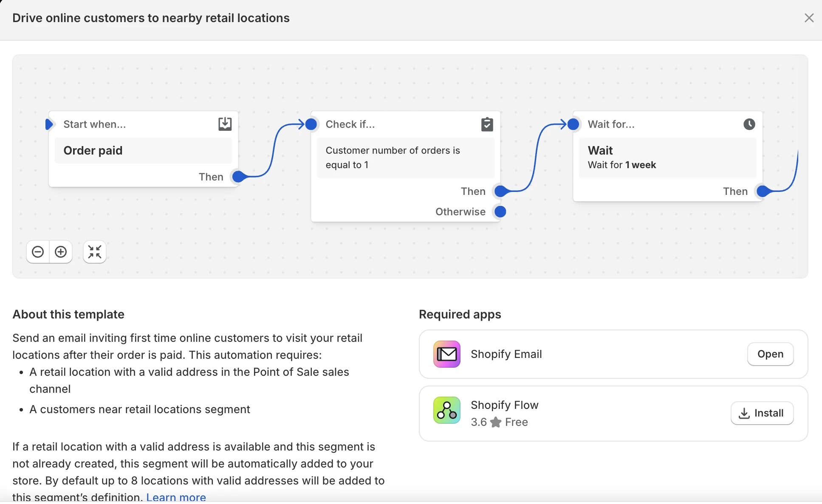Follow the Learn more link

(x=176, y=497)
